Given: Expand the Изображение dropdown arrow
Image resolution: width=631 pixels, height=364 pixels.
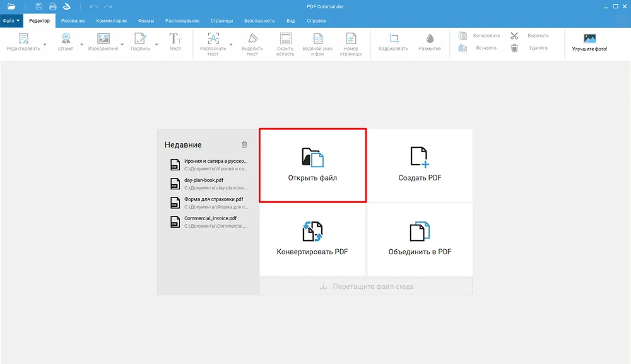Looking at the screenshot, I should tap(122, 45).
